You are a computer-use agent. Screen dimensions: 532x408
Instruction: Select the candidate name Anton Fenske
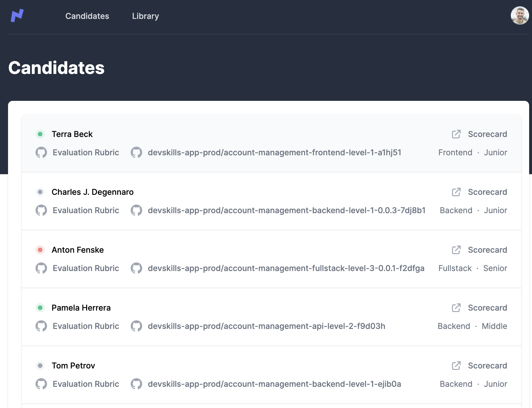[78, 250]
